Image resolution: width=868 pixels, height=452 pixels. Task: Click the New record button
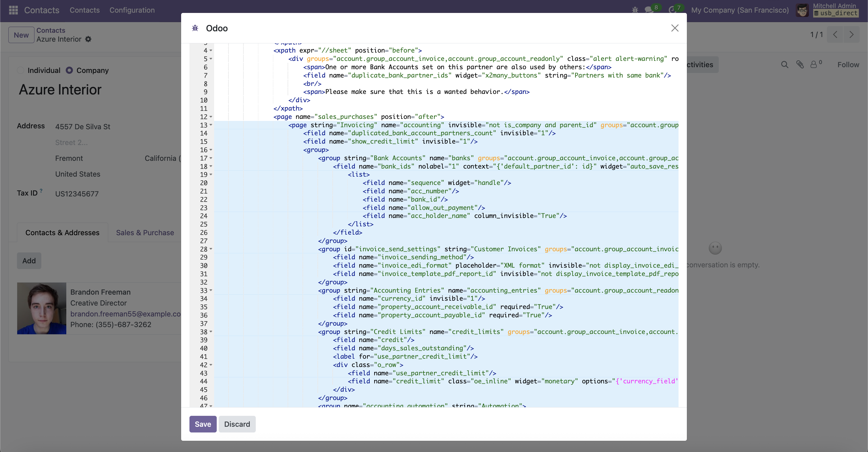click(21, 35)
